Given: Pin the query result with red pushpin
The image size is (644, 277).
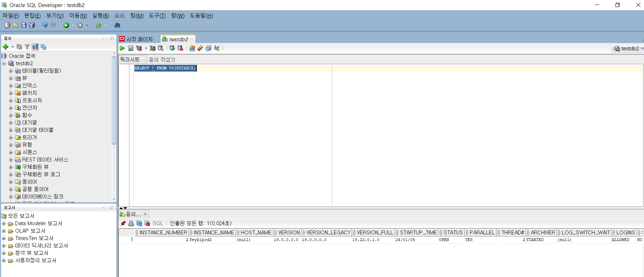Looking at the screenshot, I should [x=123, y=223].
